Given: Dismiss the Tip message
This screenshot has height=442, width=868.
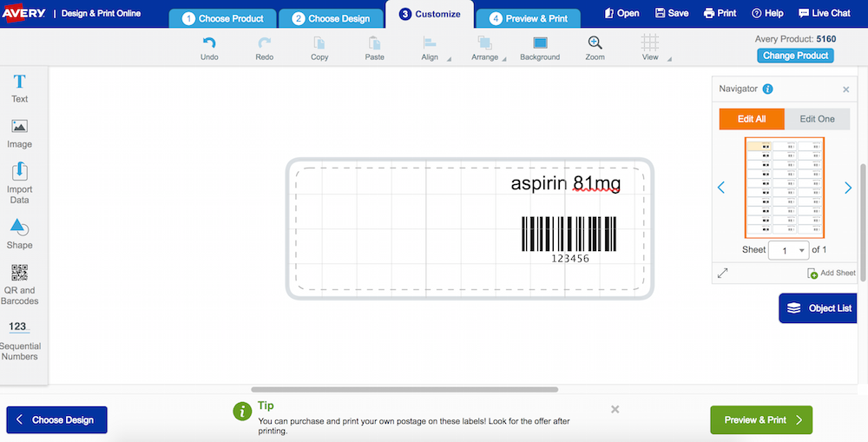Looking at the screenshot, I should point(615,409).
